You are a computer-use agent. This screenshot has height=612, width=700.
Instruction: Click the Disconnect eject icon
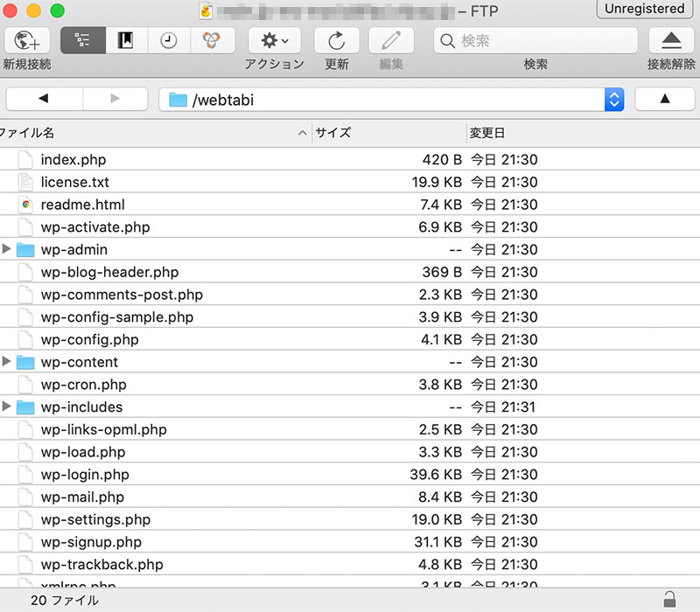[x=671, y=40]
